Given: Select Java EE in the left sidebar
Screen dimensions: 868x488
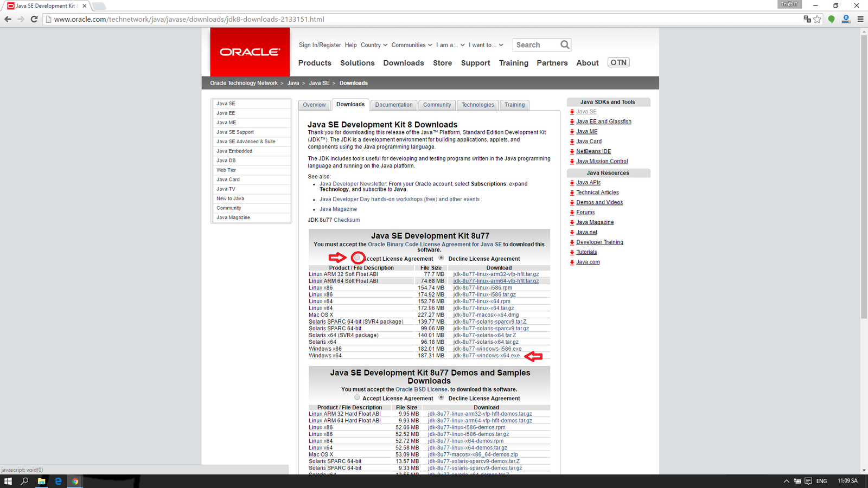Looking at the screenshot, I should [252, 113].
